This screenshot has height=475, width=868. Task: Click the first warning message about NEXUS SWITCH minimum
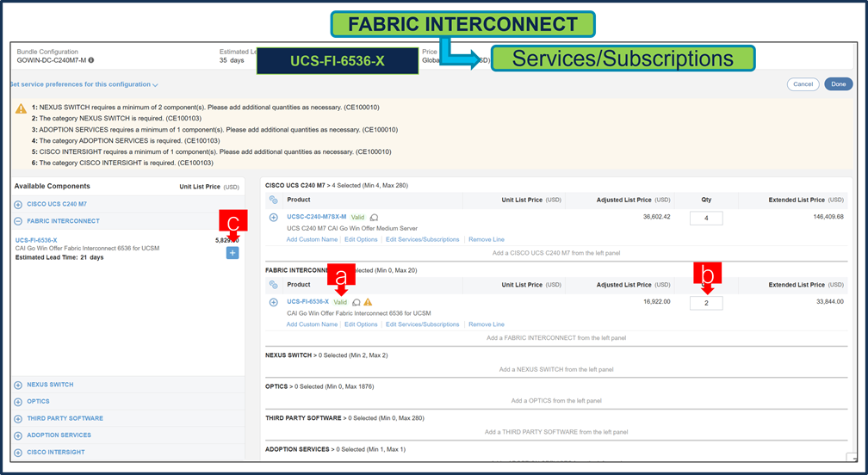205,108
